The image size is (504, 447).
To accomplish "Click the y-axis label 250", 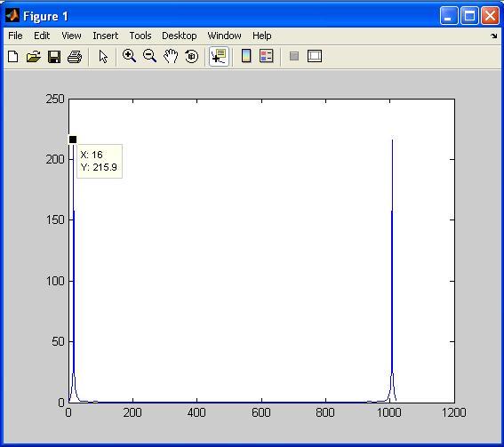I will tap(55, 99).
